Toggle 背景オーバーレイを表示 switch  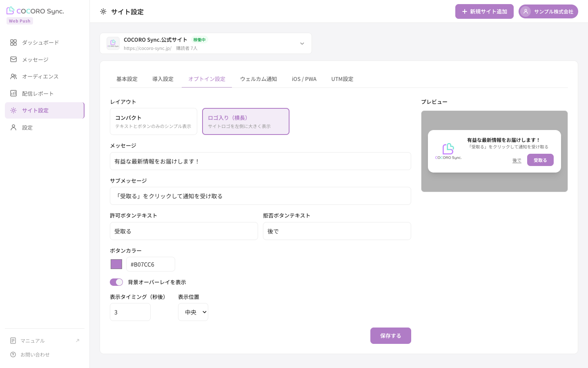pyautogui.click(x=116, y=282)
